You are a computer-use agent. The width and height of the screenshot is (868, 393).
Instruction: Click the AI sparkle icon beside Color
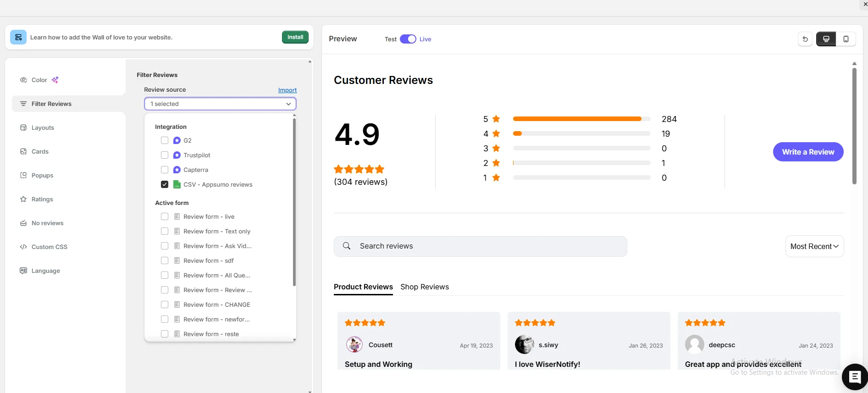click(55, 80)
